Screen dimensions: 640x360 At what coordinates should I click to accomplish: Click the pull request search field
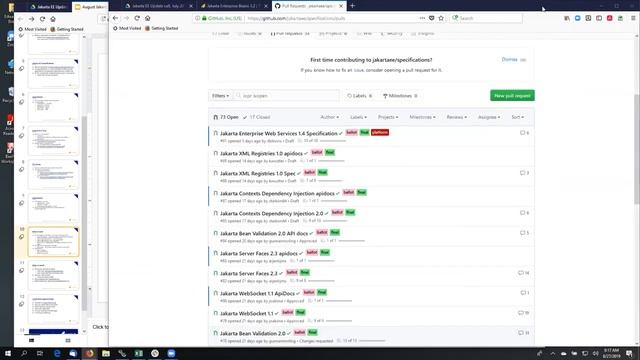(286, 96)
